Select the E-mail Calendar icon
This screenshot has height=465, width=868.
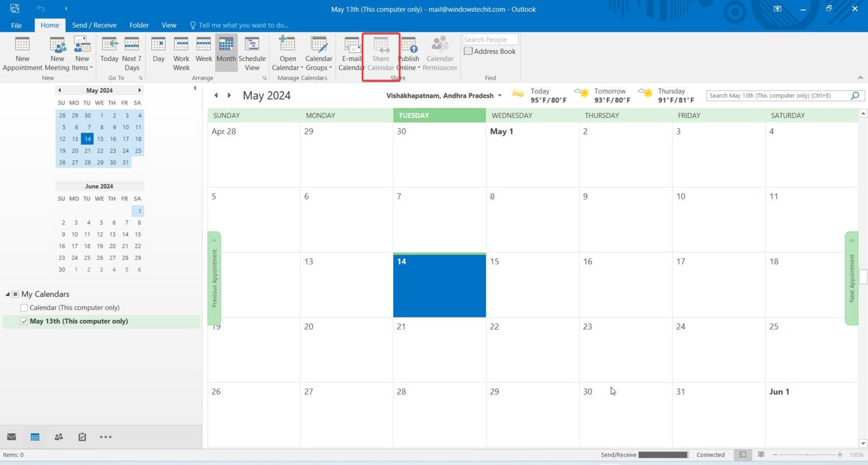pos(351,53)
